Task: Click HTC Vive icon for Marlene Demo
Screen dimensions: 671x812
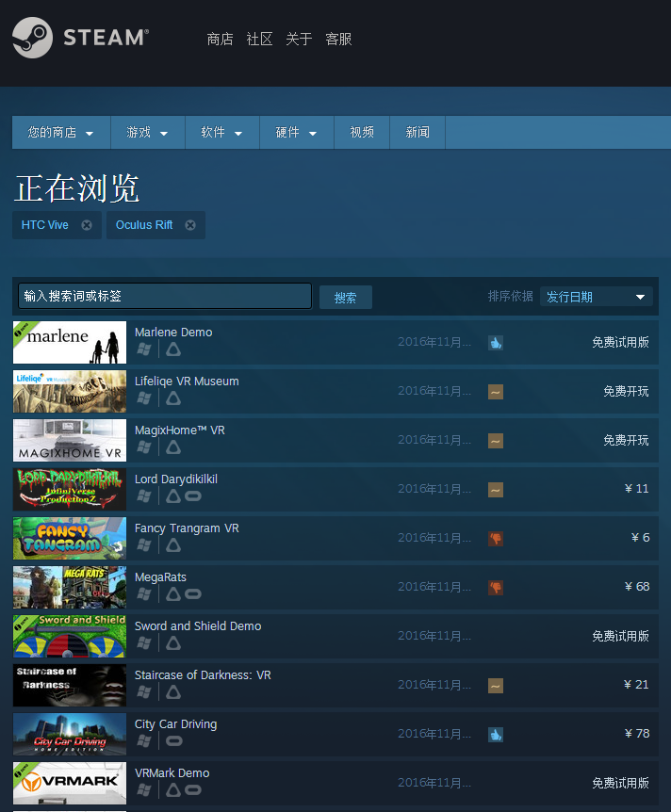Action: point(173,349)
